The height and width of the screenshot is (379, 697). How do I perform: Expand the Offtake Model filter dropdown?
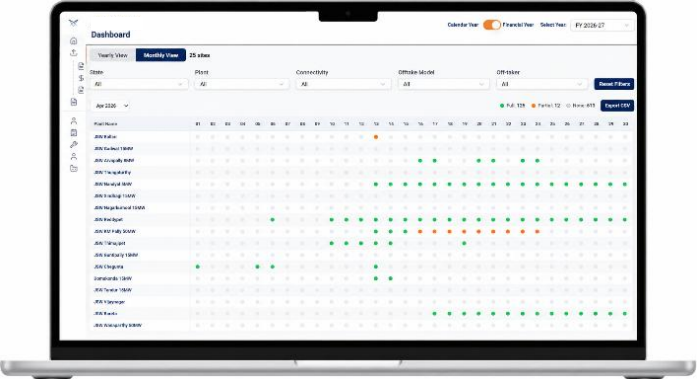[x=444, y=84]
